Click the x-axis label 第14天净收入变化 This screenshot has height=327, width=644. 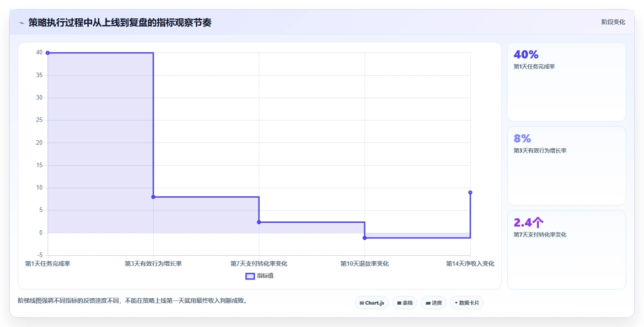point(470,264)
